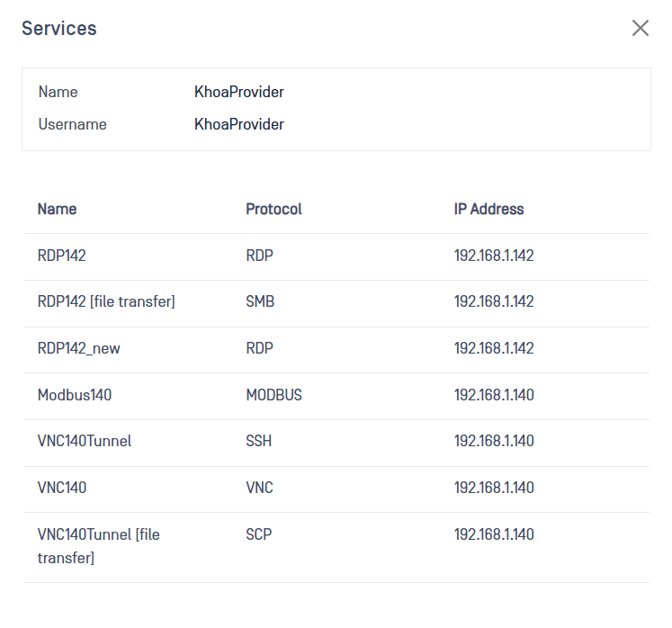Select the RDP142 [file transfer] service
672x628 pixels.
(x=106, y=302)
